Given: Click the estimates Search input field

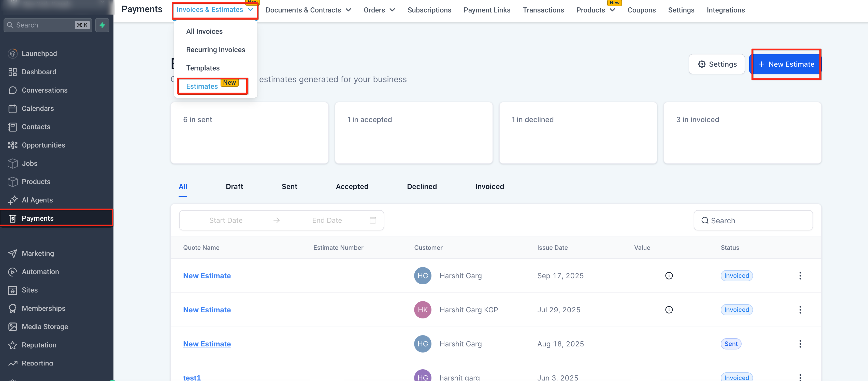Looking at the screenshot, I should [x=753, y=221].
